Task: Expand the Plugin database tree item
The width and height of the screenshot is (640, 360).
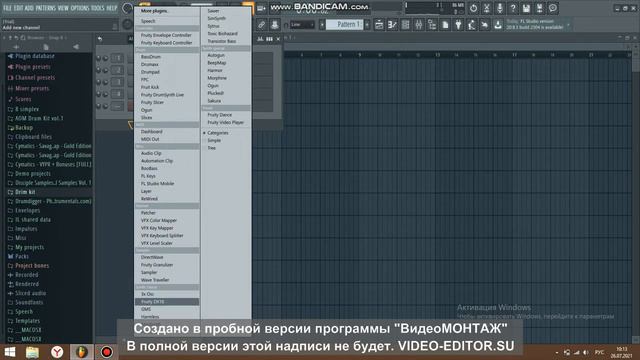Action: point(34,56)
